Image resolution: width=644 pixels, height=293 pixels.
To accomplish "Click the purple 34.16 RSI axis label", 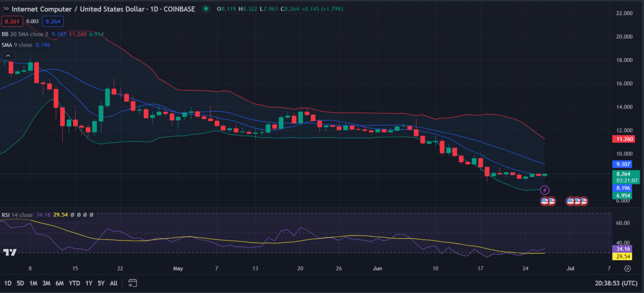I will tap(623, 249).
